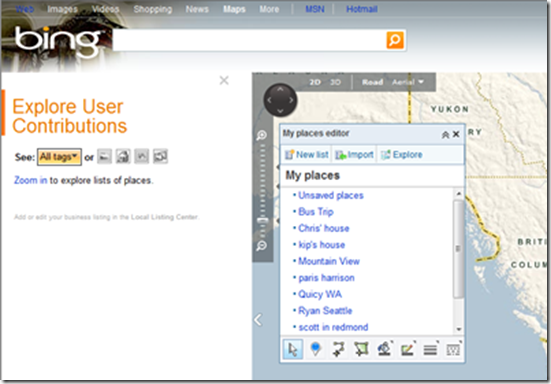551x384 pixels.
Task: Close the Explore User Contributions panel
Action: click(224, 80)
